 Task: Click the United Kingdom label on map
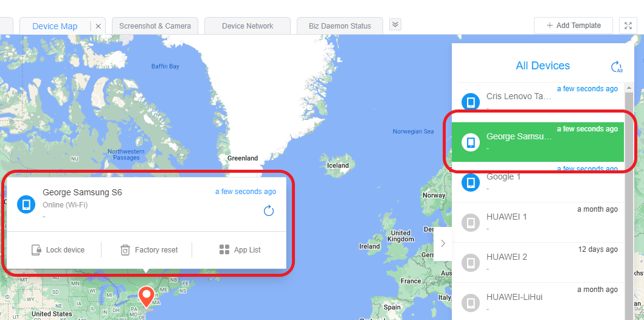pyautogui.click(x=401, y=236)
